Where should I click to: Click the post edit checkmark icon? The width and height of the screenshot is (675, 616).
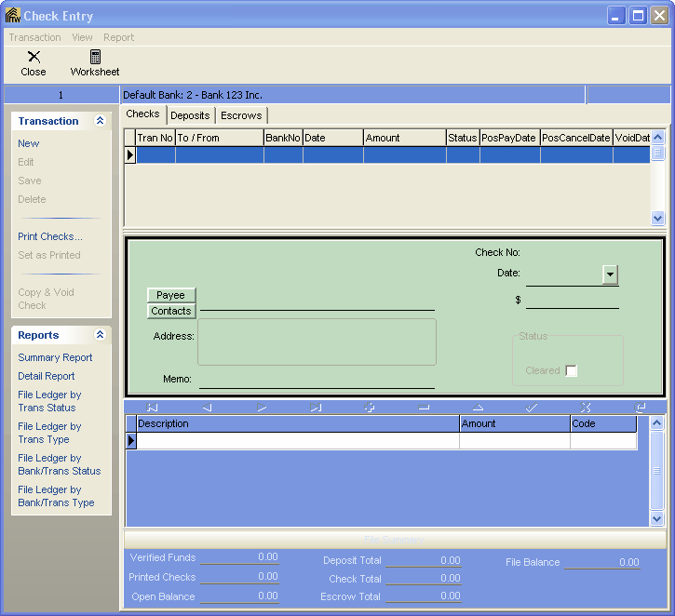pos(532,408)
